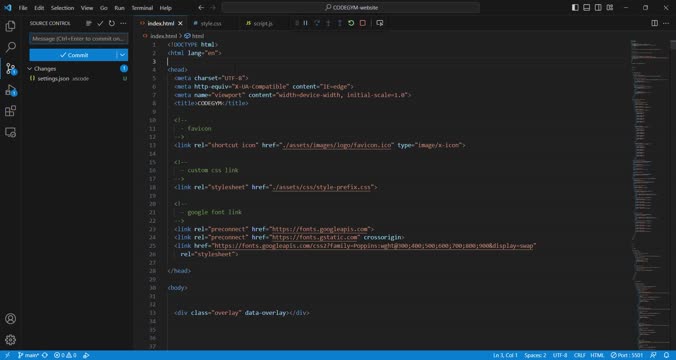
Task: Select language mode HTML in status bar
Action: [597, 355]
